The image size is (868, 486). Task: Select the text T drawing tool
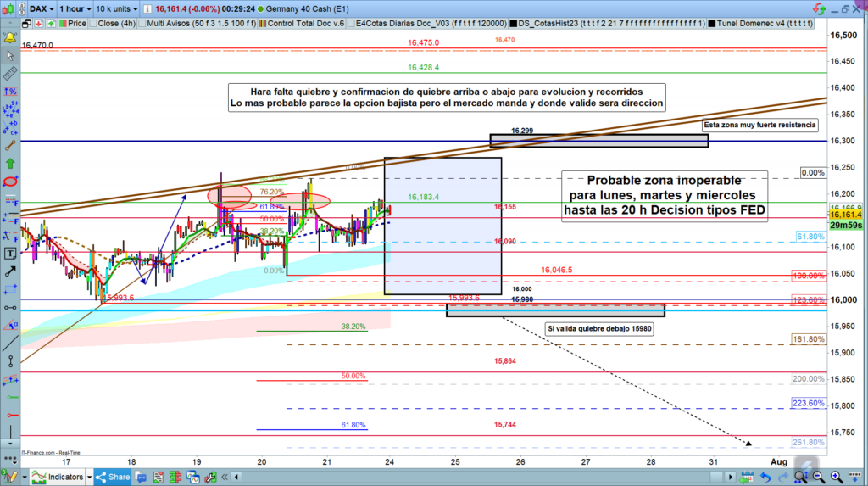click(x=10, y=253)
